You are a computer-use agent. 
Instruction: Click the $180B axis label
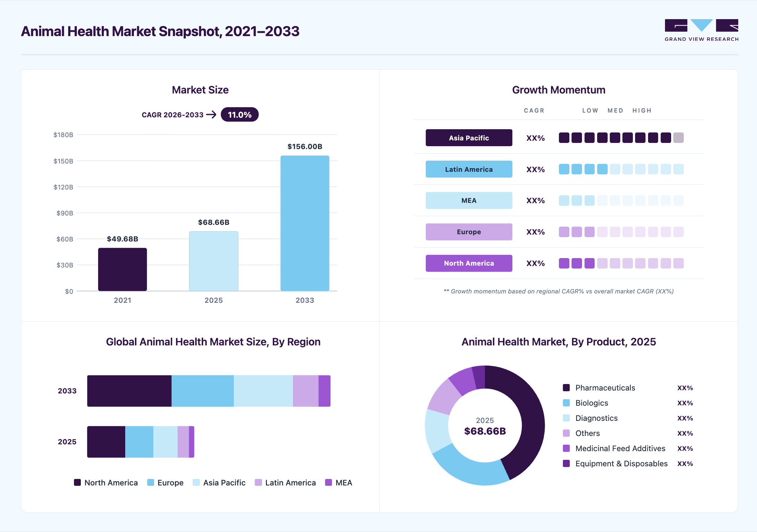63,135
